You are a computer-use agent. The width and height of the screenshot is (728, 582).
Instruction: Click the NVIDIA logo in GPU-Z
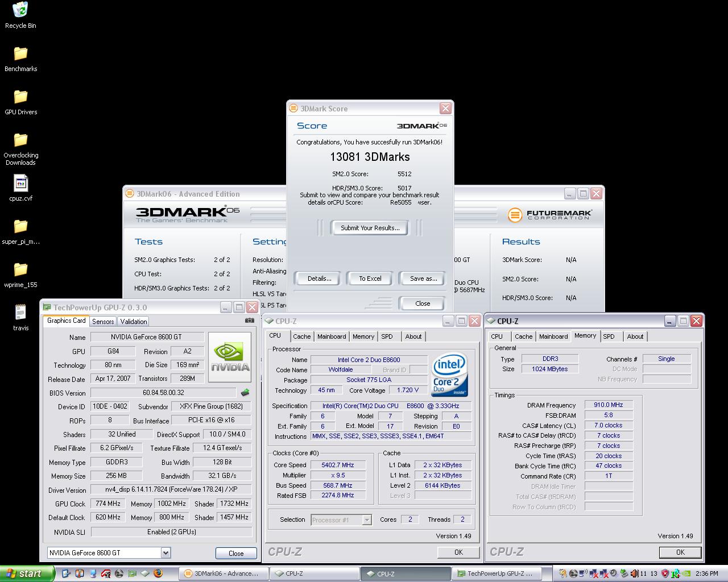click(230, 356)
